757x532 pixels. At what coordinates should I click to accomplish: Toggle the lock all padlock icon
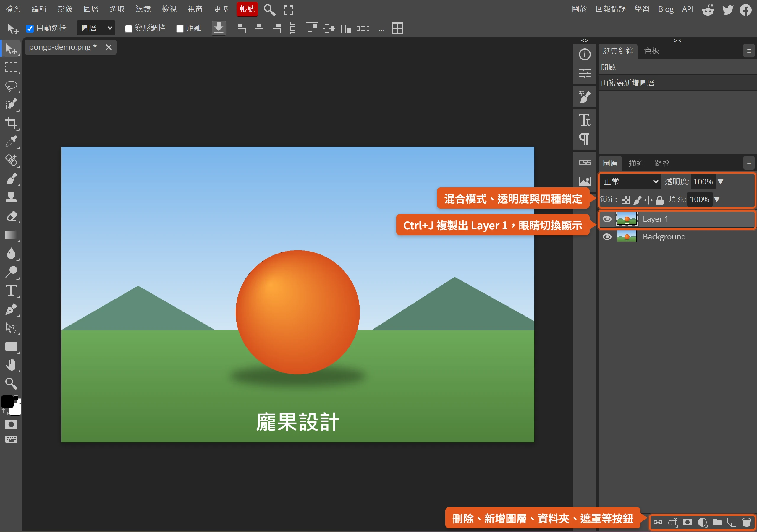pos(660,200)
